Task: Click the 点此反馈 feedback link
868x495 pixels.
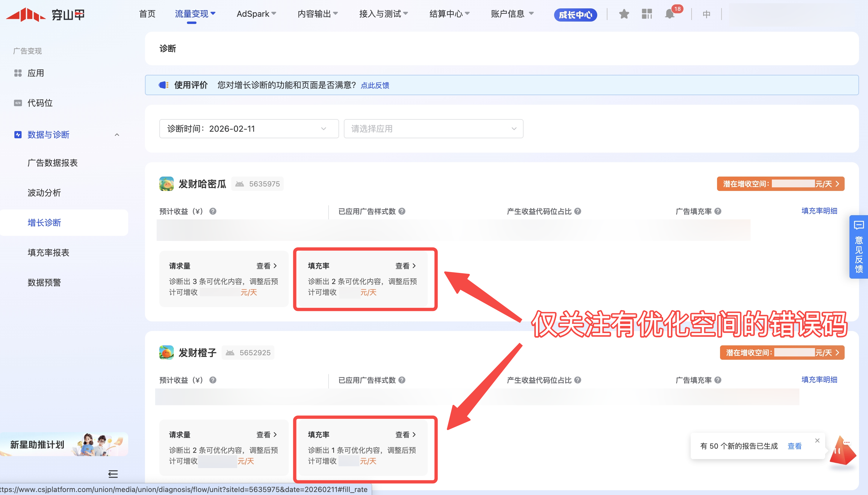Action: click(375, 85)
